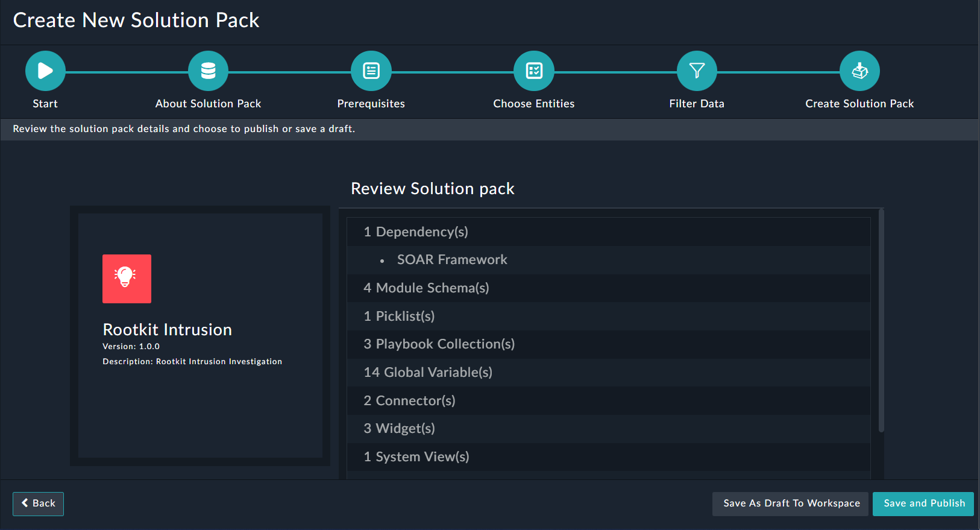
Task: Click the Create Solution Pack box icon
Action: 859,71
